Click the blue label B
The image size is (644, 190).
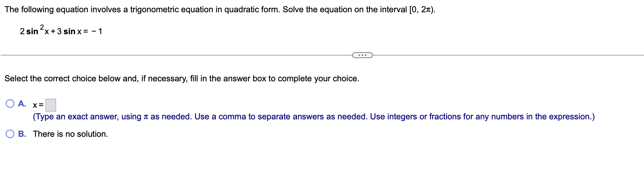point(23,134)
